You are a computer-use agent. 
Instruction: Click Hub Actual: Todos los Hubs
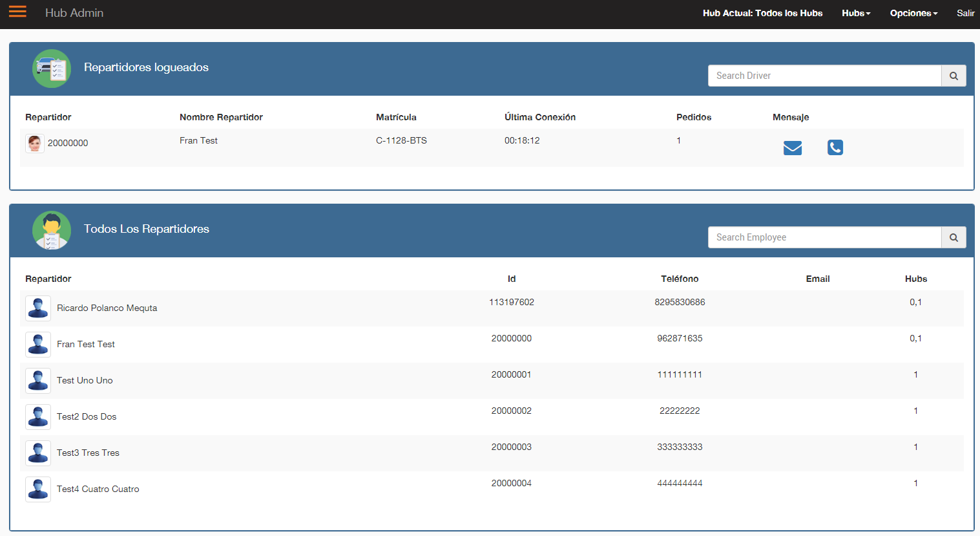tap(762, 13)
